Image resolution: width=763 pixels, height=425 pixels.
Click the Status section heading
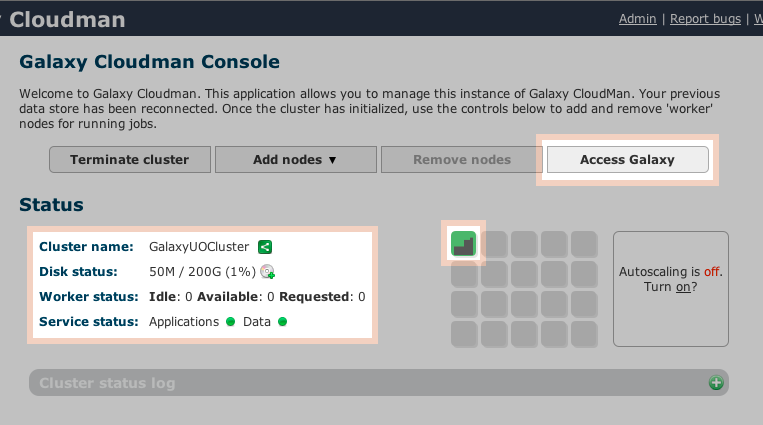[51, 204]
